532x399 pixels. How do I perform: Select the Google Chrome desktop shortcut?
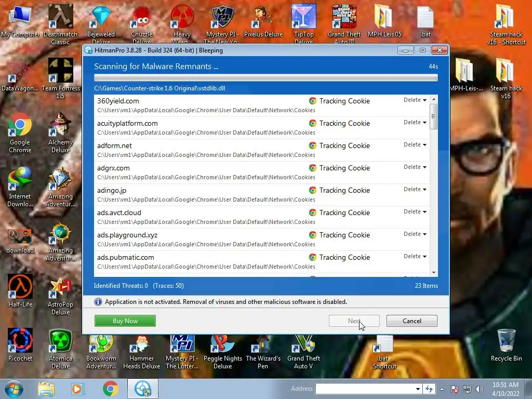click(x=20, y=133)
